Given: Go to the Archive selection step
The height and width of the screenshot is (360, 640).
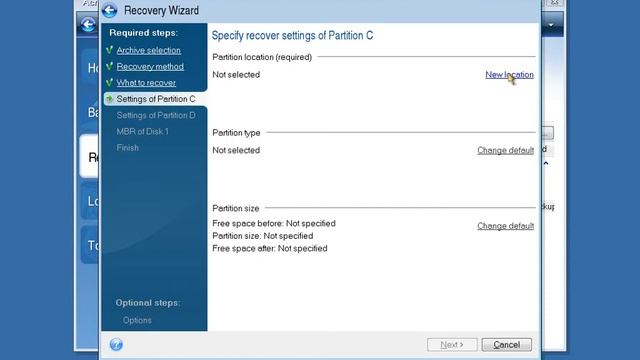Looking at the screenshot, I should coord(149,50).
